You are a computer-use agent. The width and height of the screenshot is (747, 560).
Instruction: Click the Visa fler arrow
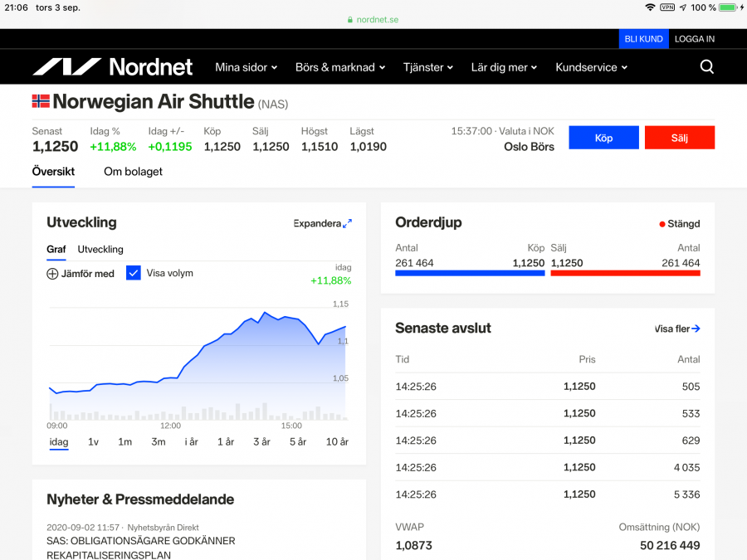tap(696, 329)
